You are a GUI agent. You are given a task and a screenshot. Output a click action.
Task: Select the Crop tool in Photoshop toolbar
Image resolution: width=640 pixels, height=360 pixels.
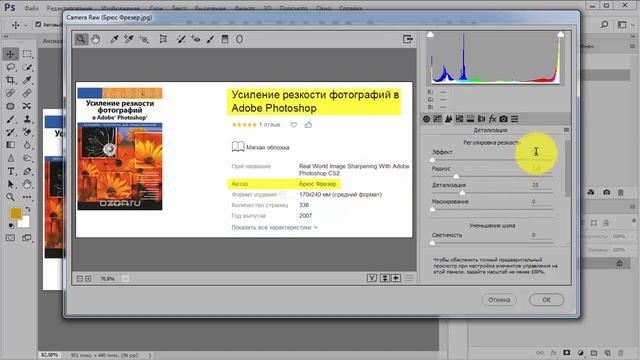point(11,80)
